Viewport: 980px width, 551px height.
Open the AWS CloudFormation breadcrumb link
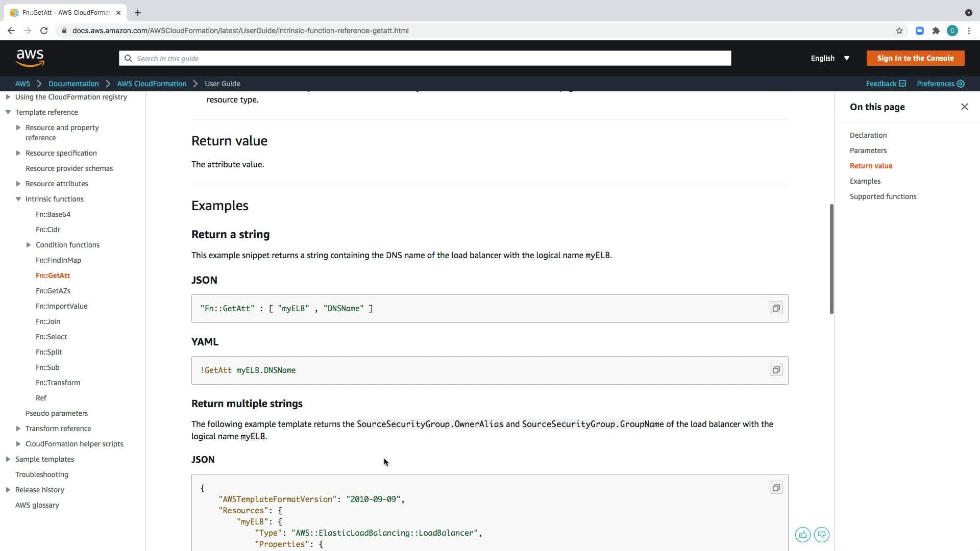pos(152,84)
